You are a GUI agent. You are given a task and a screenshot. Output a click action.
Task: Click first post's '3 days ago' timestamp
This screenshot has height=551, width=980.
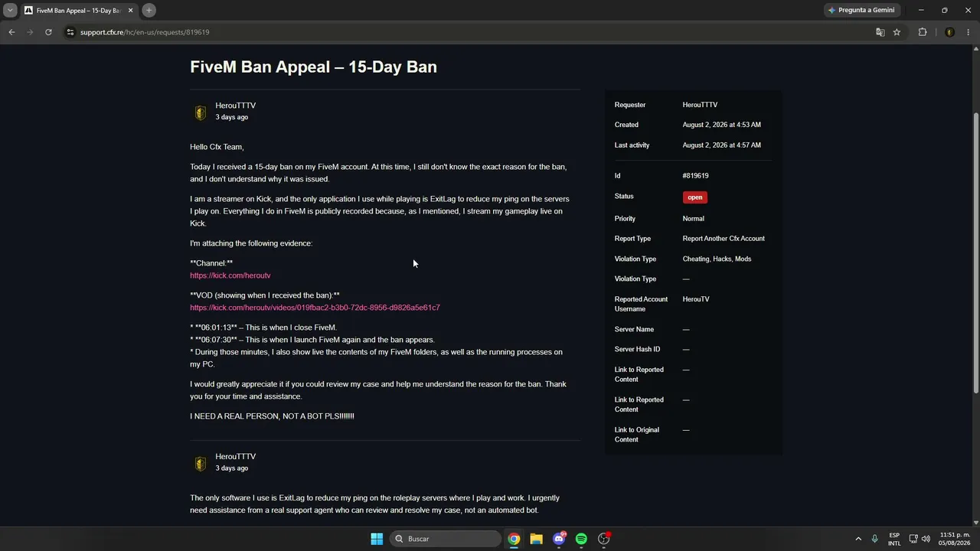231,117
